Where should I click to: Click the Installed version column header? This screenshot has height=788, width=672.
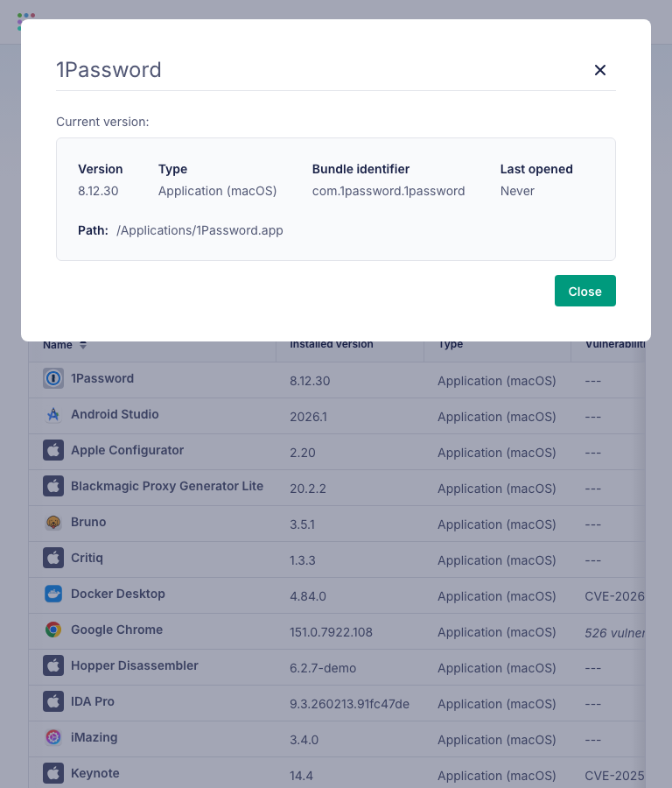[332, 345]
